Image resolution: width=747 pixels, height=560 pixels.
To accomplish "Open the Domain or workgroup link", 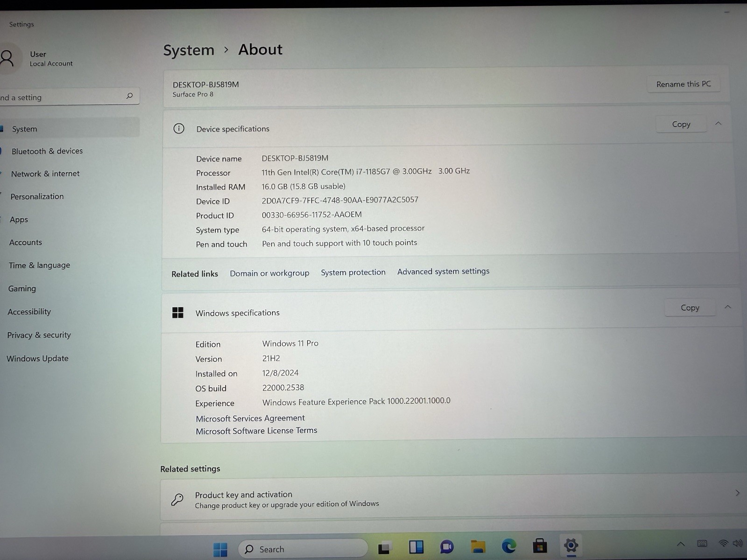I will [269, 273].
